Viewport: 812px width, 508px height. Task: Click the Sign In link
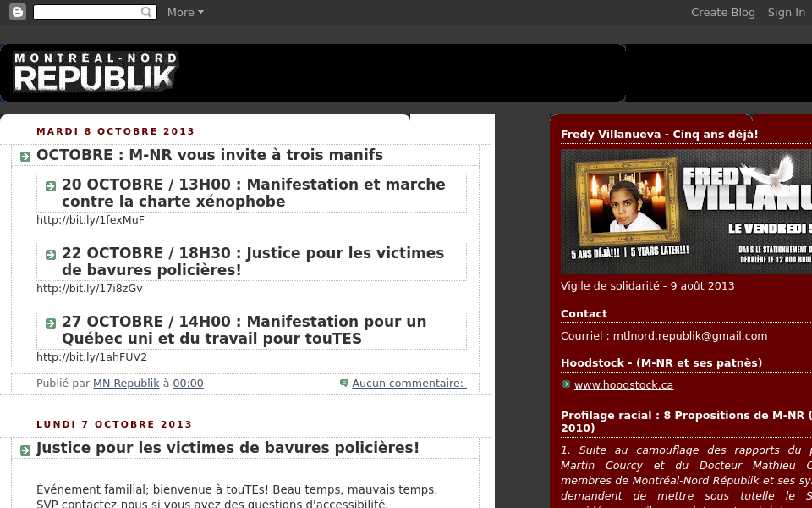pos(786,12)
